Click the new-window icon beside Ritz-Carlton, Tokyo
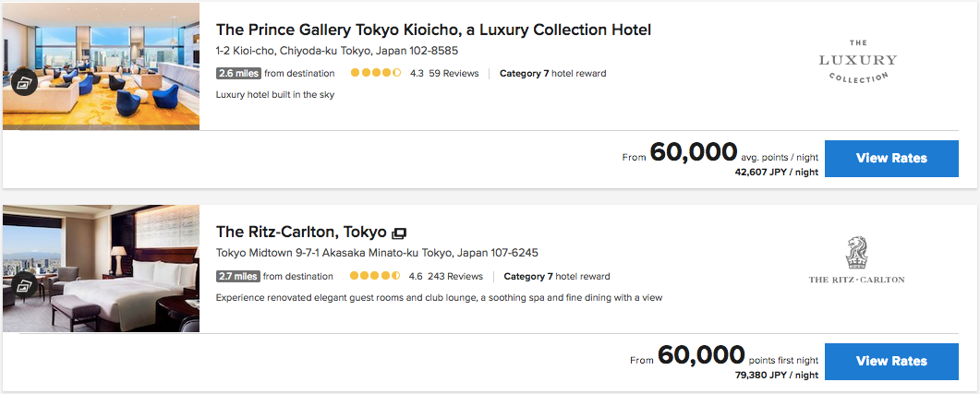 click(x=399, y=233)
